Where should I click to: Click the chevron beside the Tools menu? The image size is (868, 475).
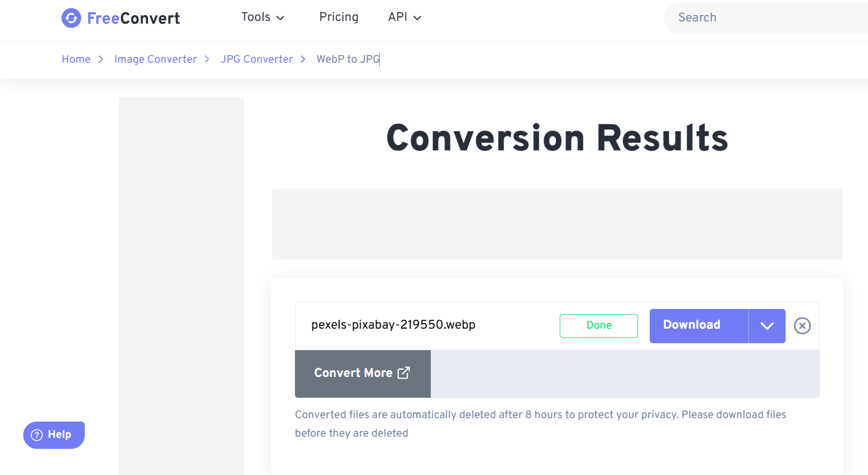(x=281, y=17)
